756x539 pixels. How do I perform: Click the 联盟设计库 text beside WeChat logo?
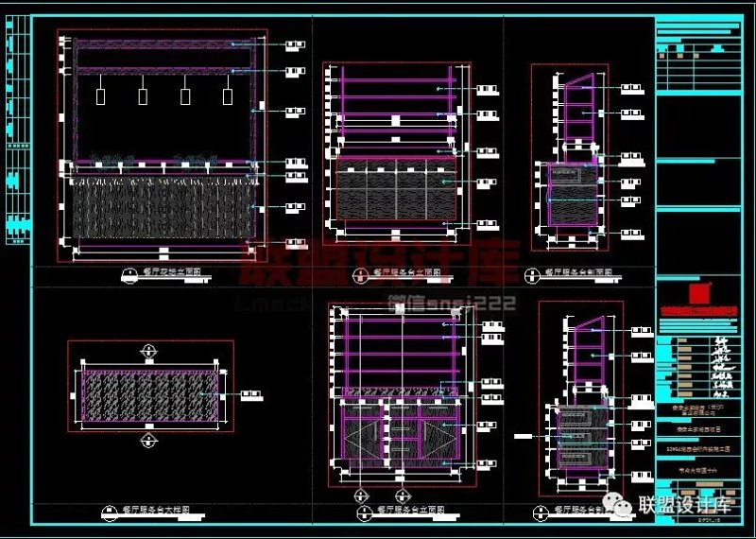click(685, 507)
